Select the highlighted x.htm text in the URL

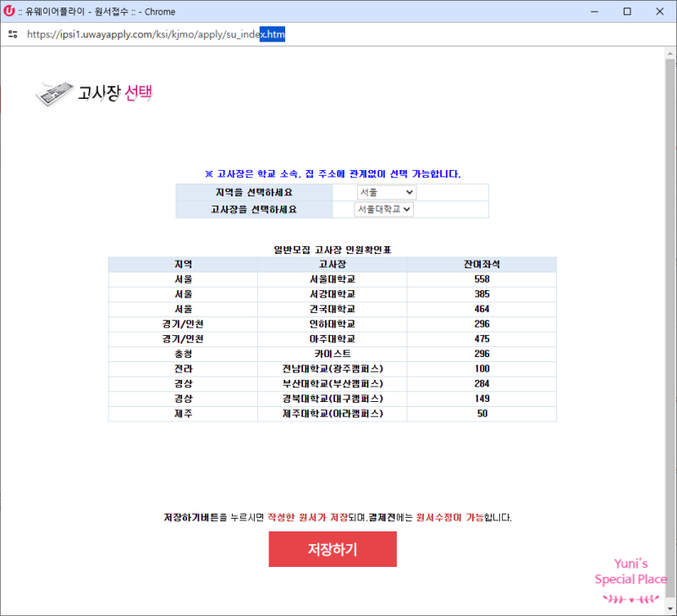[x=272, y=35]
